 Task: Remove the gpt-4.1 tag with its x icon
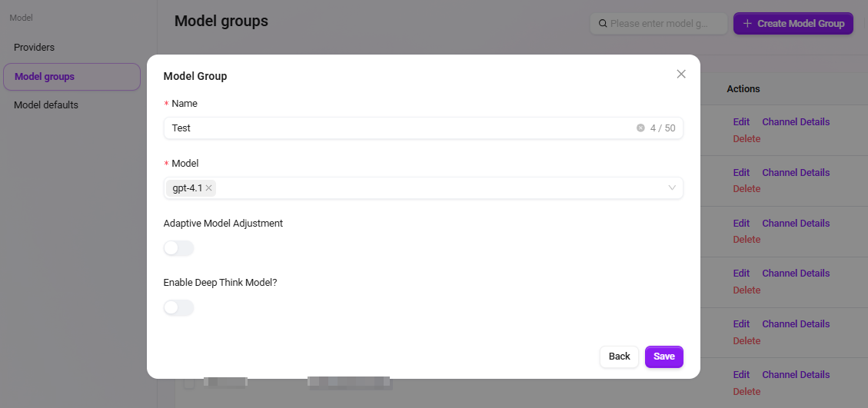point(208,188)
